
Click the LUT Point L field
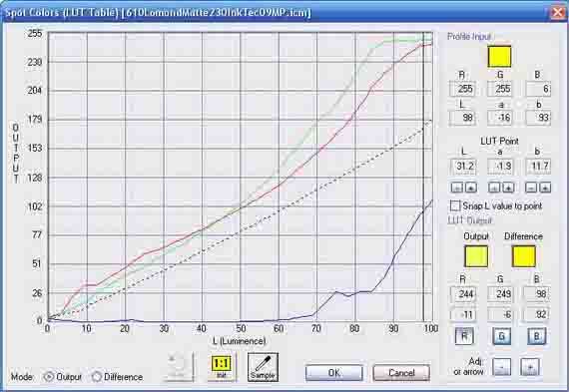464,167
